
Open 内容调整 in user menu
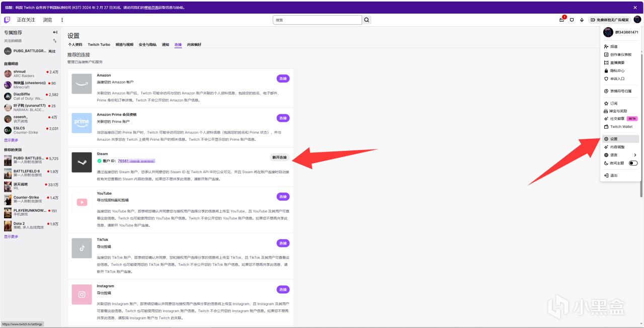(621, 147)
